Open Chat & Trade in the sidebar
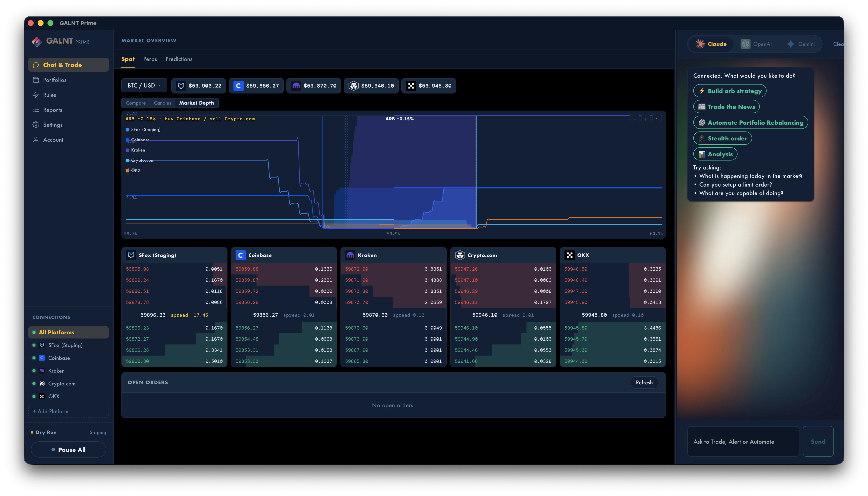 click(x=69, y=65)
